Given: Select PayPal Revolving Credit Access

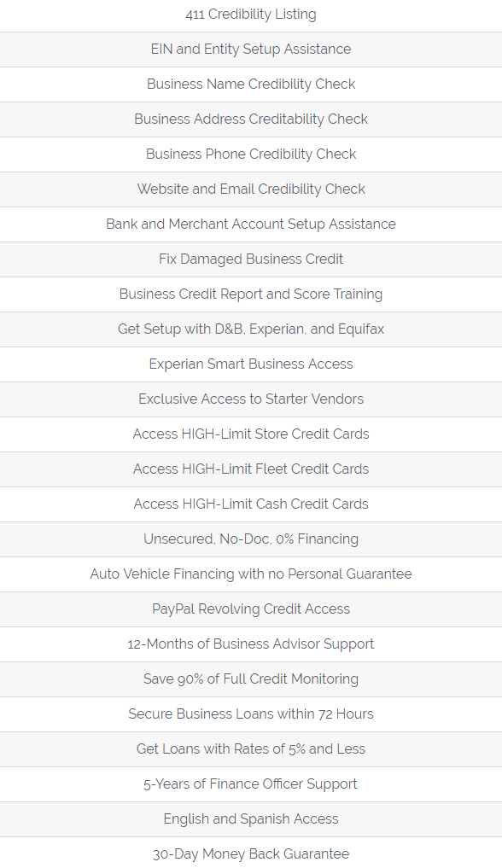Looking at the screenshot, I should point(251,609).
